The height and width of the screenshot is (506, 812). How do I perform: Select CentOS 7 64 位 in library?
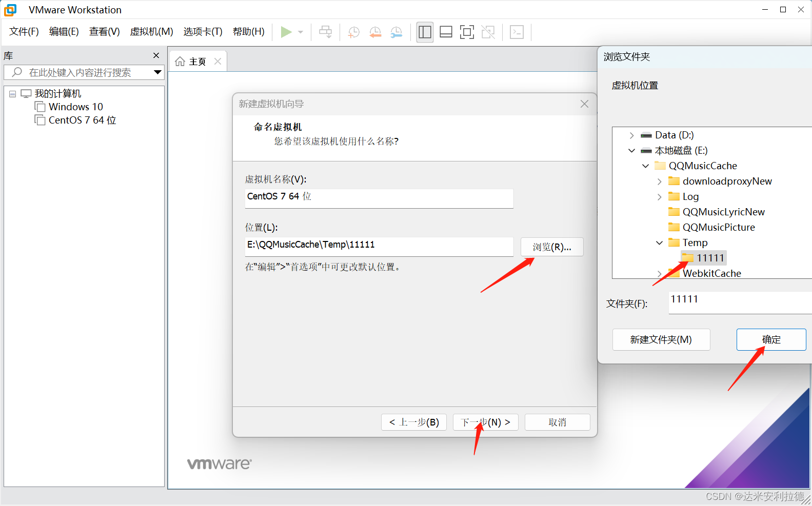pos(82,120)
